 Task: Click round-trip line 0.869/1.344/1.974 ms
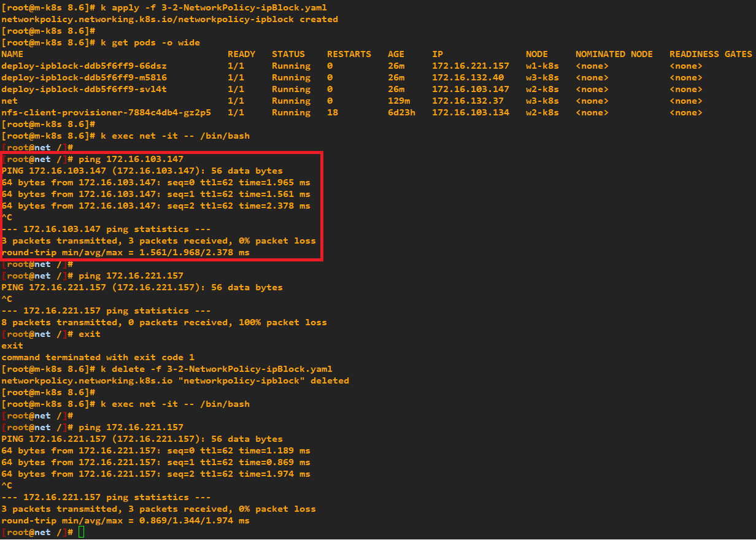[125, 520]
